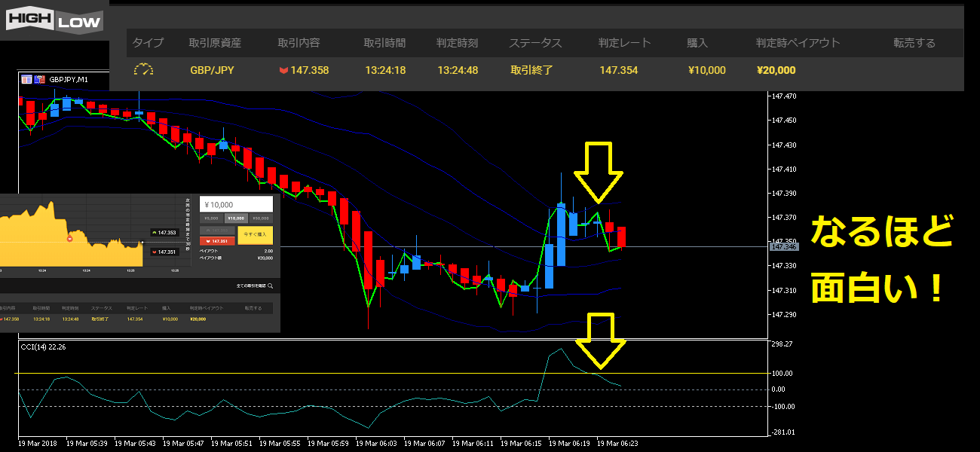This screenshot has width=980, height=452.
Task: Open the 全ての取引を確認 link
Action: tap(250, 286)
